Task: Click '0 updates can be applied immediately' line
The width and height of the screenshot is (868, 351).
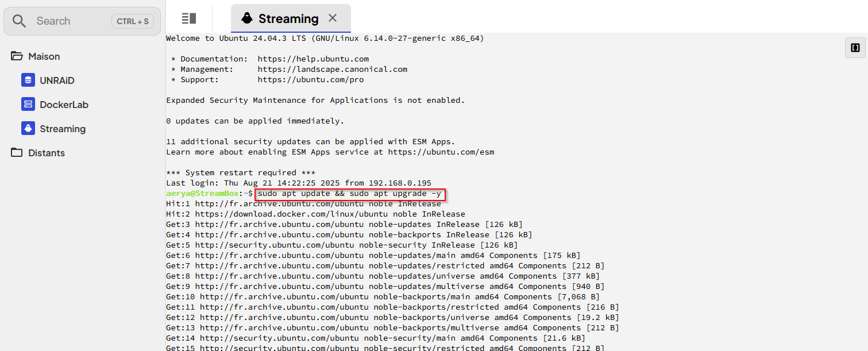Action: tap(255, 121)
